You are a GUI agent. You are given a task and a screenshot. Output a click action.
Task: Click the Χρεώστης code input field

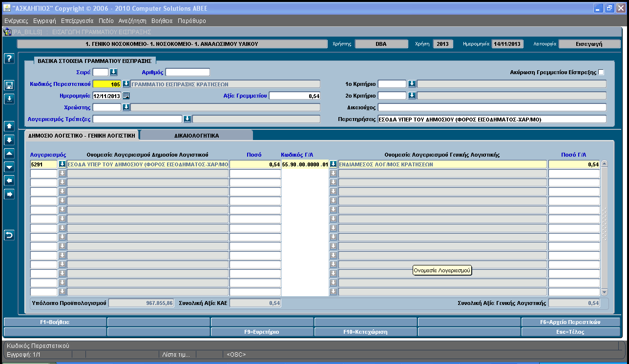pos(107,107)
